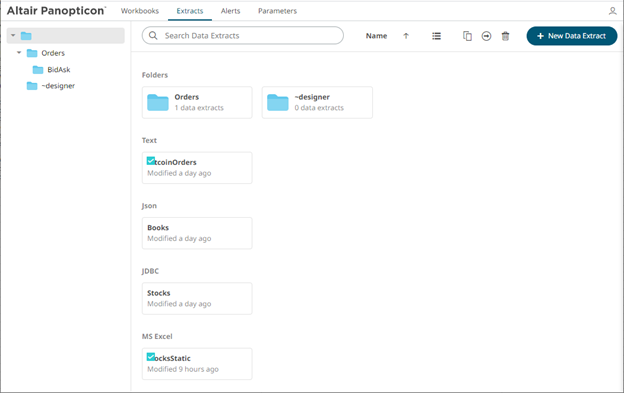Screen dimensions: 624x393
Task: Click the copy data extract icon
Action: tap(467, 36)
